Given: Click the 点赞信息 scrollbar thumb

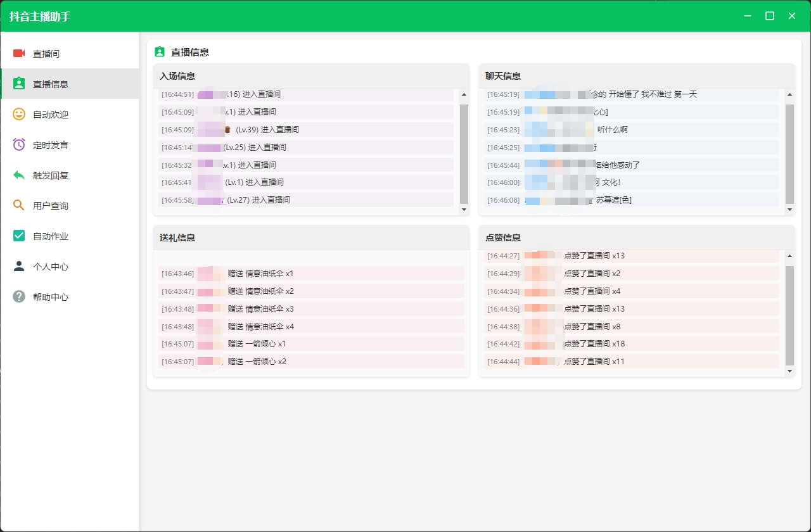Looking at the screenshot, I should pyautogui.click(x=789, y=315).
